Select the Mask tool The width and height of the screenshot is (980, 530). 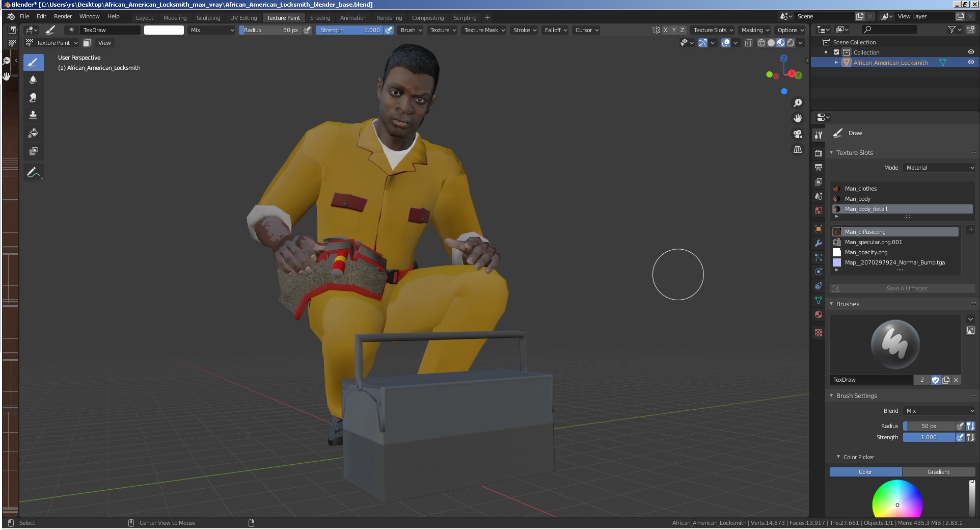[x=33, y=151]
